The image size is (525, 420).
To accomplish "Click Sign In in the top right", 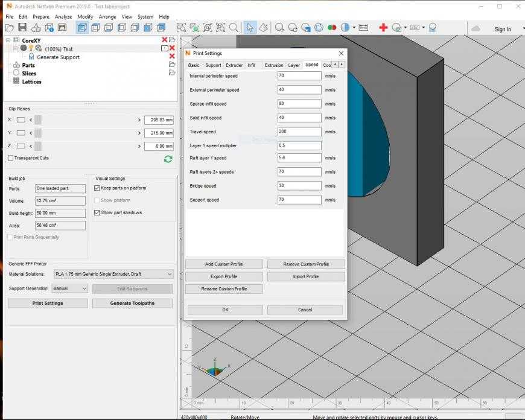I will pyautogui.click(x=503, y=30).
